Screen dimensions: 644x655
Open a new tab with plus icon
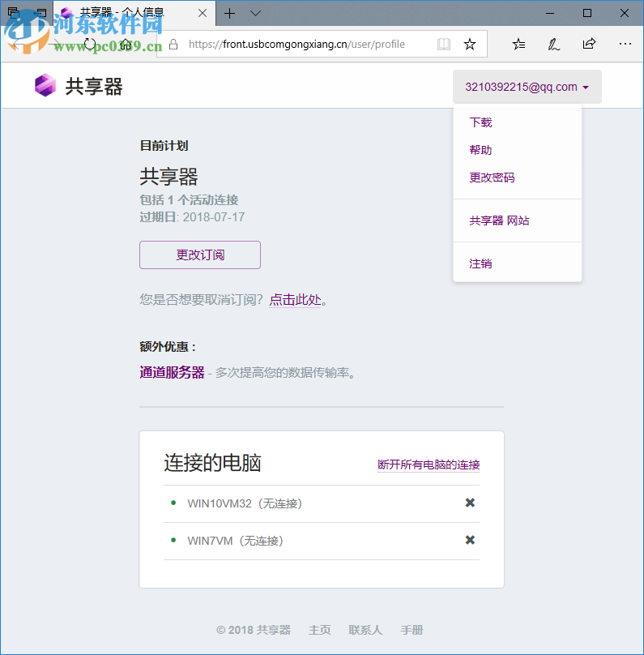[x=229, y=13]
